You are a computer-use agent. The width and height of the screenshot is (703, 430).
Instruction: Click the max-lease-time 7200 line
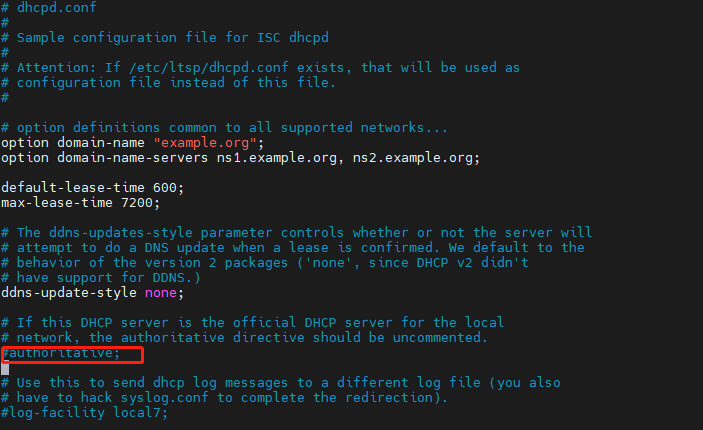click(x=80, y=203)
